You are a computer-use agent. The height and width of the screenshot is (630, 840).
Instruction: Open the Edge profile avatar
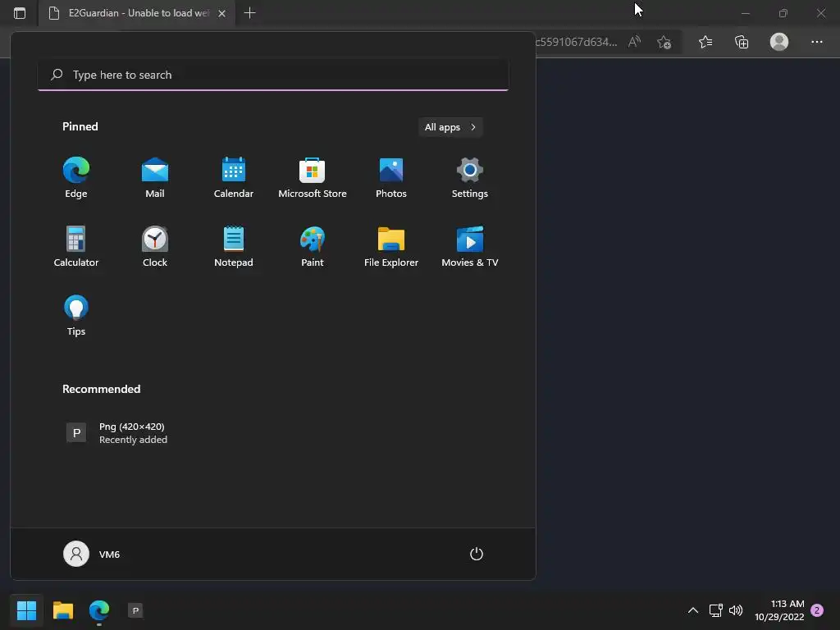[x=779, y=42]
